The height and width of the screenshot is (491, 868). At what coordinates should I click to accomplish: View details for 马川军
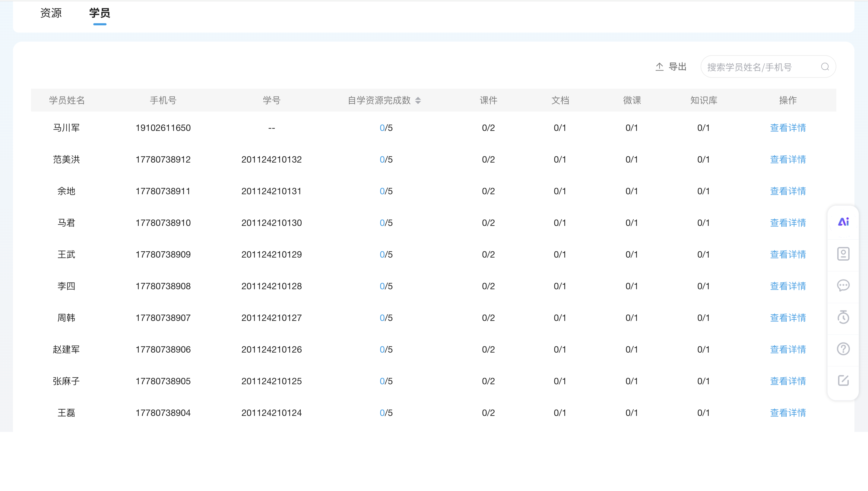pyautogui.click(x=788, y=128)
